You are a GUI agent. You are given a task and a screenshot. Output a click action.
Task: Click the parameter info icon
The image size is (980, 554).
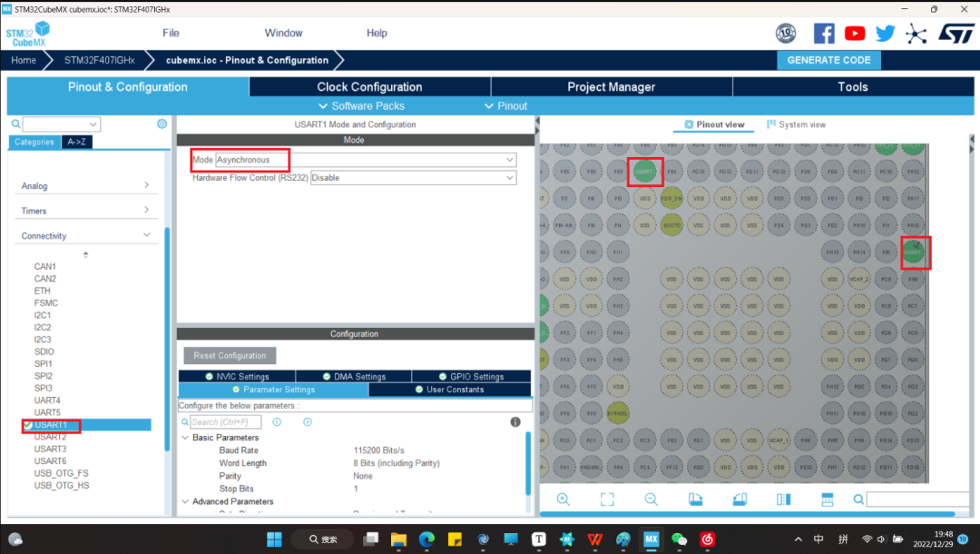pyautogui.click(x=515, y=422)
